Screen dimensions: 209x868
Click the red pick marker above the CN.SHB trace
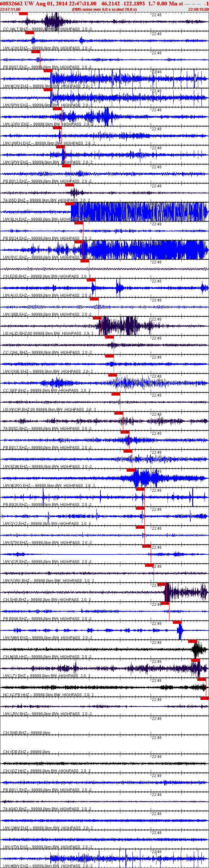[x=161, y=584]
